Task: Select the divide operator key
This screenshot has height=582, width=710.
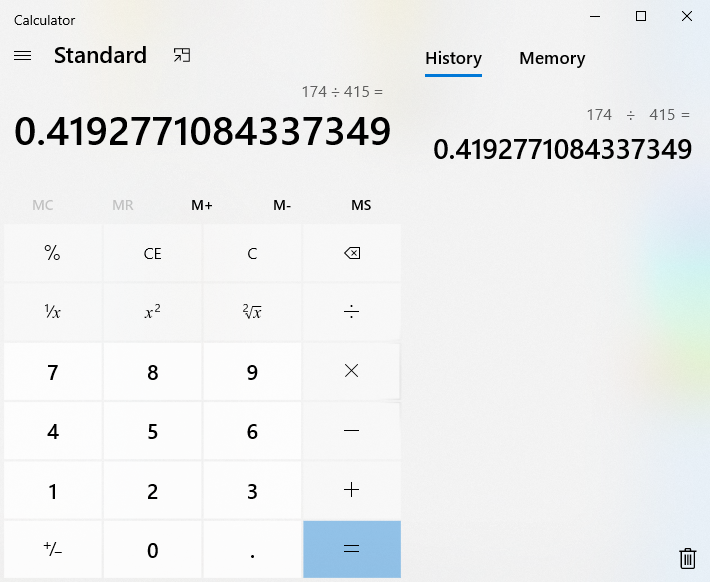Action: click(352, 312)
